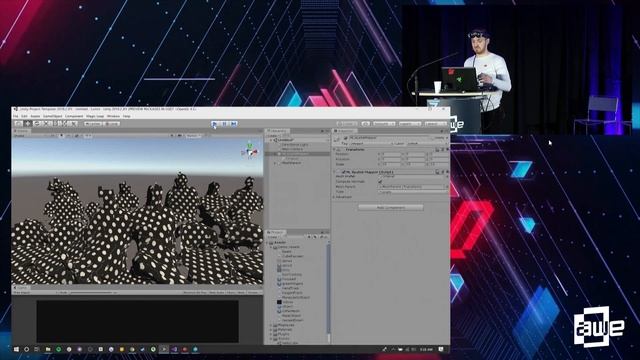Screen dimensions: 640x360
Task: Click the Cloud services icon
Action: click(x=366, y=124)
